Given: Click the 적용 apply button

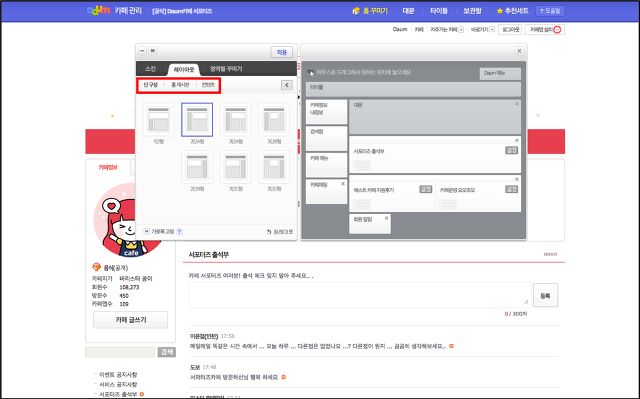Looking at the screenshot, I should coord(282,52).
